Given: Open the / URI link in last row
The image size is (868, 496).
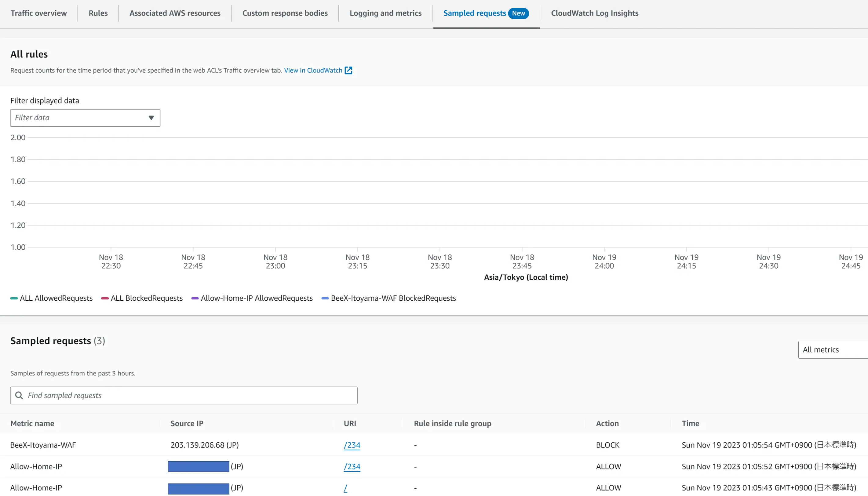Looking at the screenshot, I should (x=345, y=488).
